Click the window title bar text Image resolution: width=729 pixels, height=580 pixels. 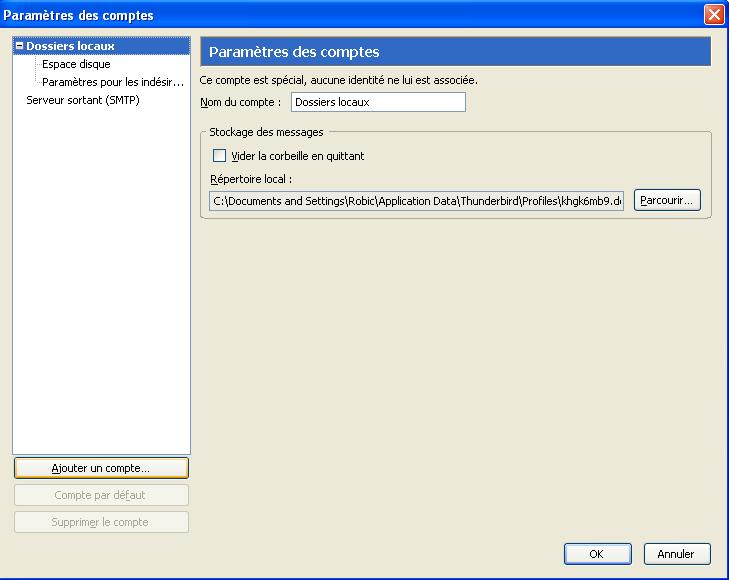80,15
